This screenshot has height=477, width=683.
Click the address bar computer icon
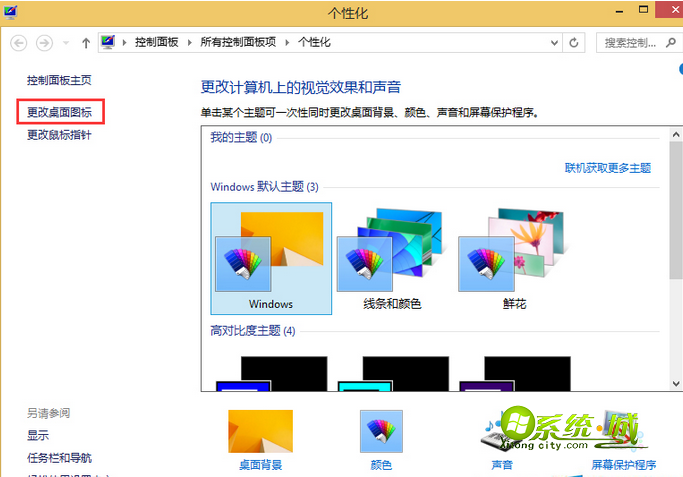108,42
